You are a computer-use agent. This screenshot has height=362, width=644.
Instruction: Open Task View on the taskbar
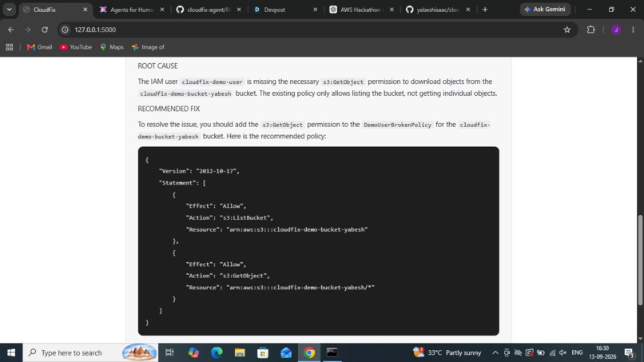169,352
